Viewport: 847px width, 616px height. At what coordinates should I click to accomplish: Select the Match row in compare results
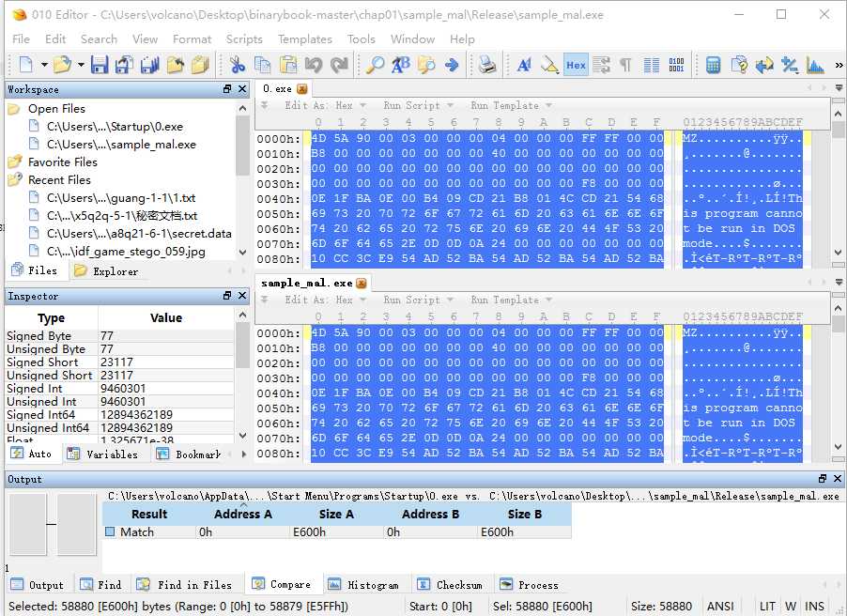337,531
